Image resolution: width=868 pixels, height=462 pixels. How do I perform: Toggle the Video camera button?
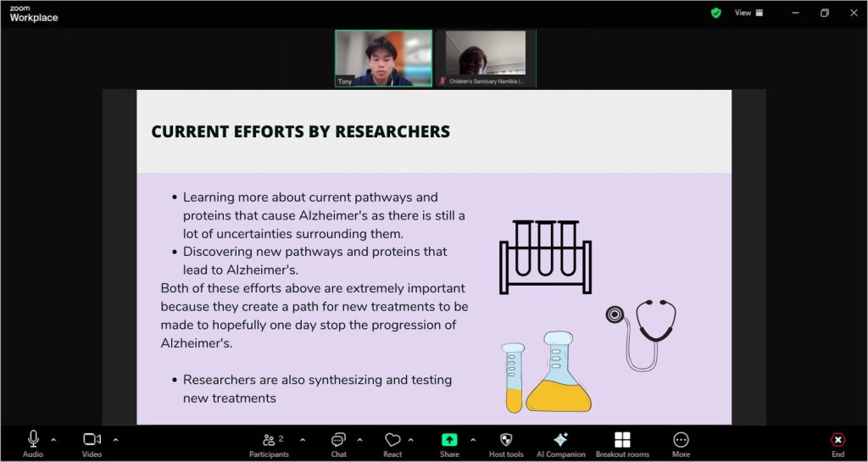click(x=92, y=444)
